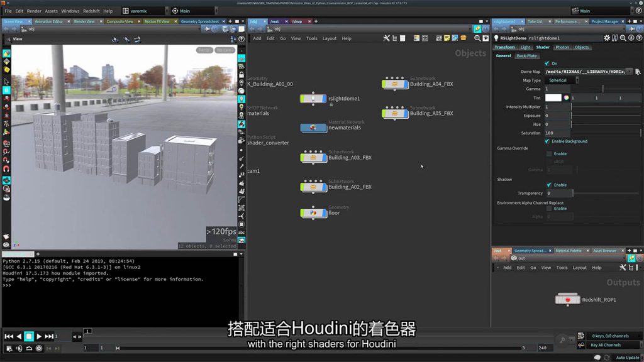Open the Map Type Spherical dropdown
This screenshot has height=362, width=644.
(560, 80)
